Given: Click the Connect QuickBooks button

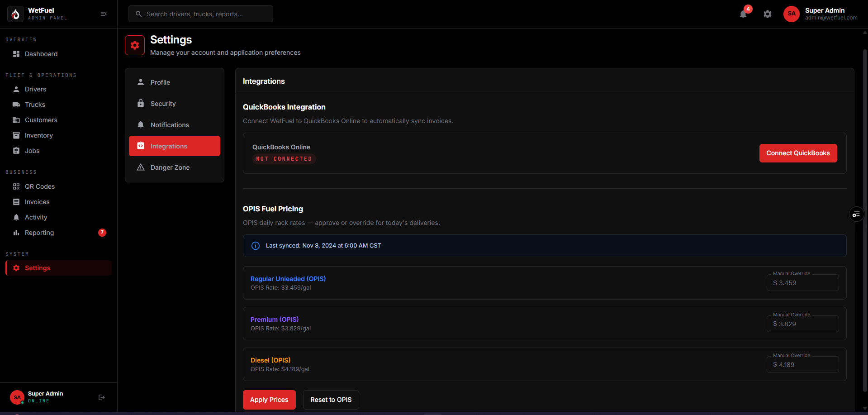Looking at the screenshot, I should [798, 153].
